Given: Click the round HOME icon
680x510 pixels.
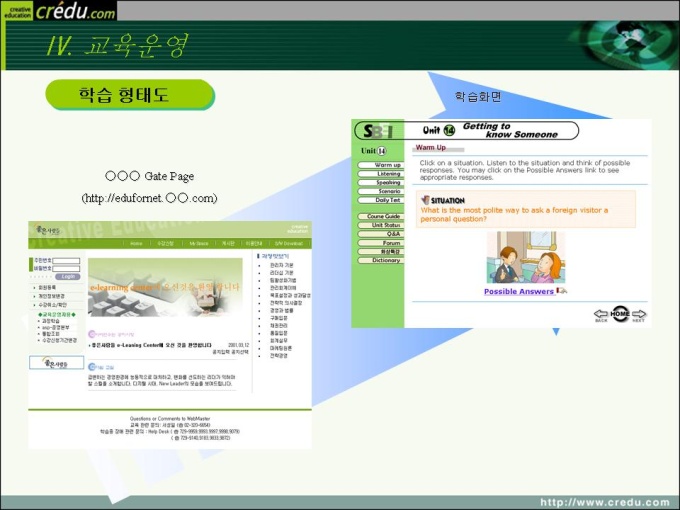Looking at the screenshot, I should [620, 314].
